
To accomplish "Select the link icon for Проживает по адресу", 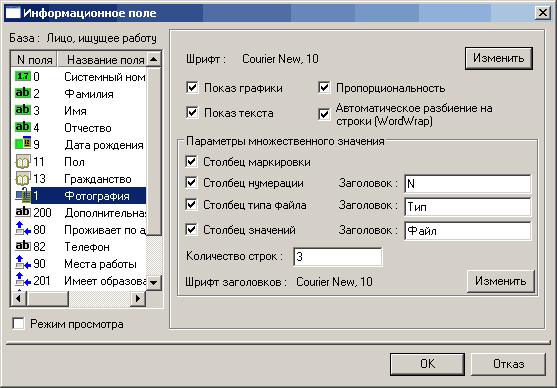I will click(x=23, y=229).
